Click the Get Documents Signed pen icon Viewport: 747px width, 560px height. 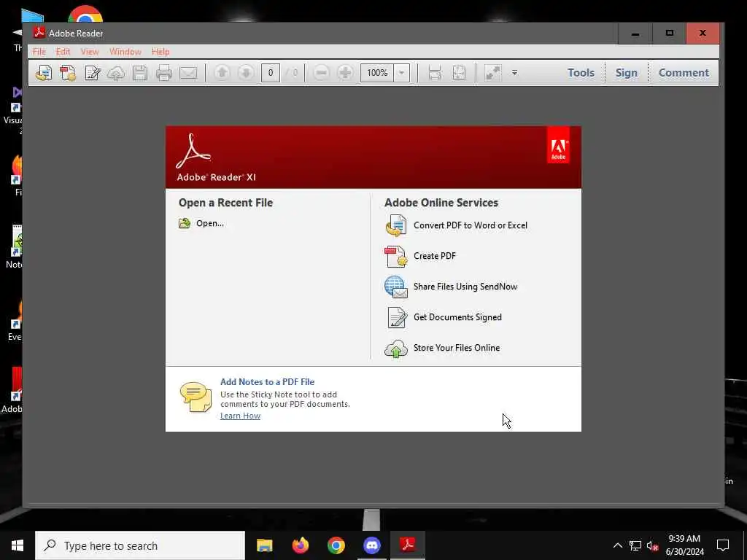(397, 317)
